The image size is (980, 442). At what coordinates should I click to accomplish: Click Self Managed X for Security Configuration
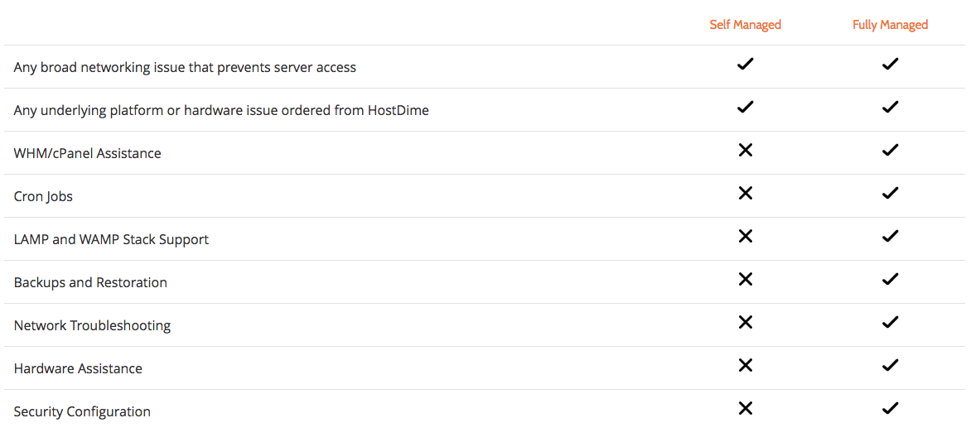pyautogui.click(x=745, y=408)
